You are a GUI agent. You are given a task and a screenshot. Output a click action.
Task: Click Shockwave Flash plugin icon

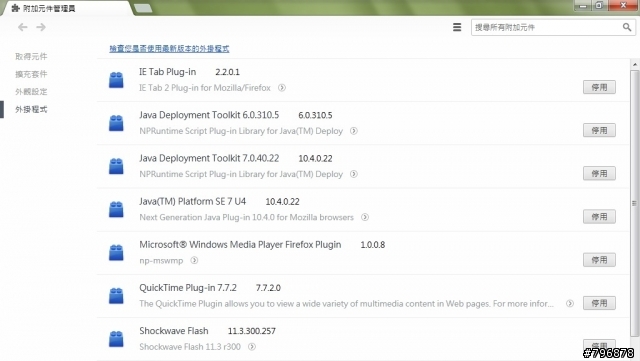(116, 339)
